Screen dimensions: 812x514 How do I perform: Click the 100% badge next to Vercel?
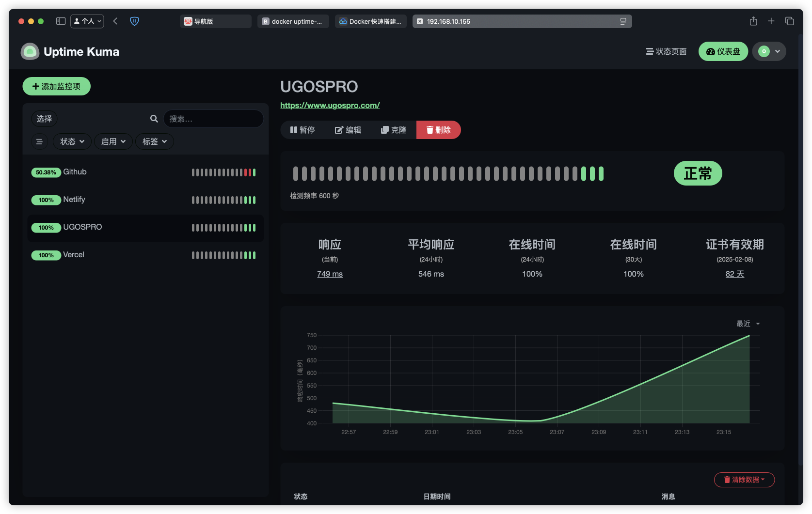(46, 255)
